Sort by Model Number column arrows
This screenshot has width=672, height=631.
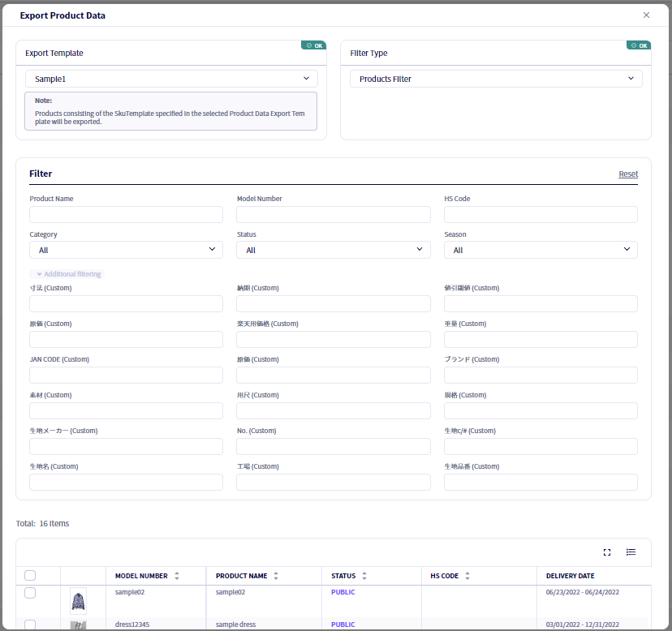pos(177,576)
